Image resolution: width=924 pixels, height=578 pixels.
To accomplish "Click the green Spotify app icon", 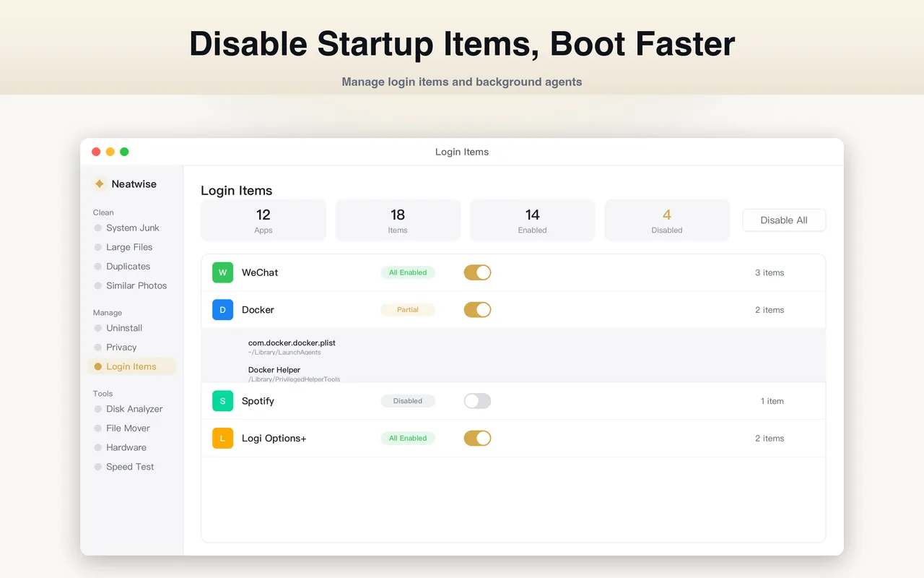I will 222,401.
